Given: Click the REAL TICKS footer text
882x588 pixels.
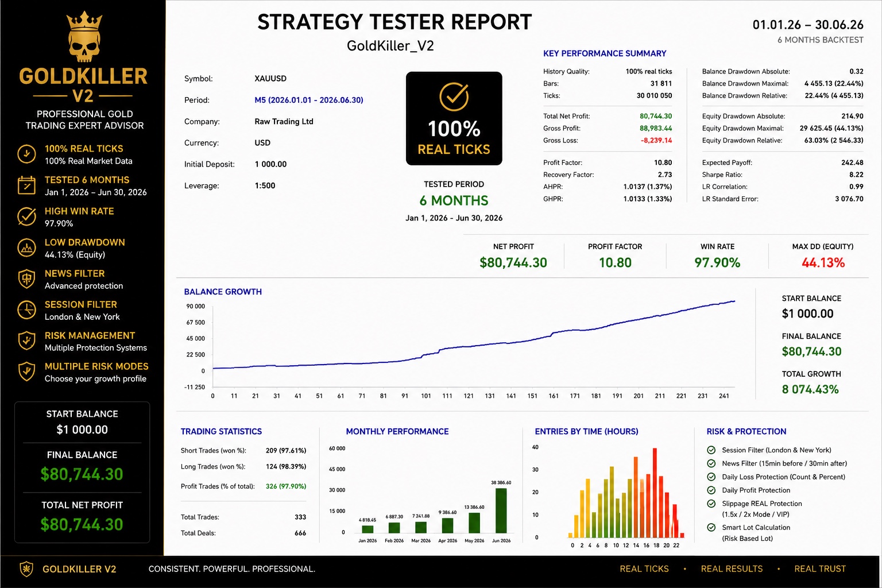Looking at the screenshot, I should 644,569.
